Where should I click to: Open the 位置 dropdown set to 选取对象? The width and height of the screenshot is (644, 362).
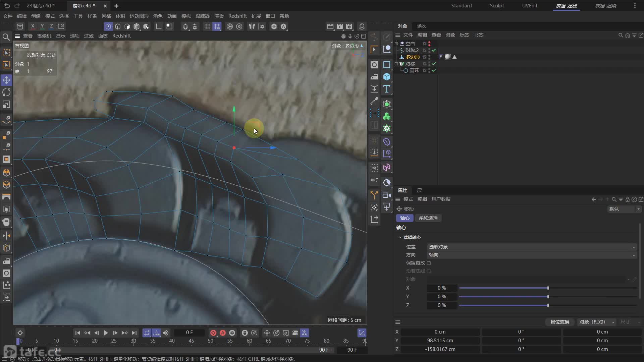pos(532,247)
